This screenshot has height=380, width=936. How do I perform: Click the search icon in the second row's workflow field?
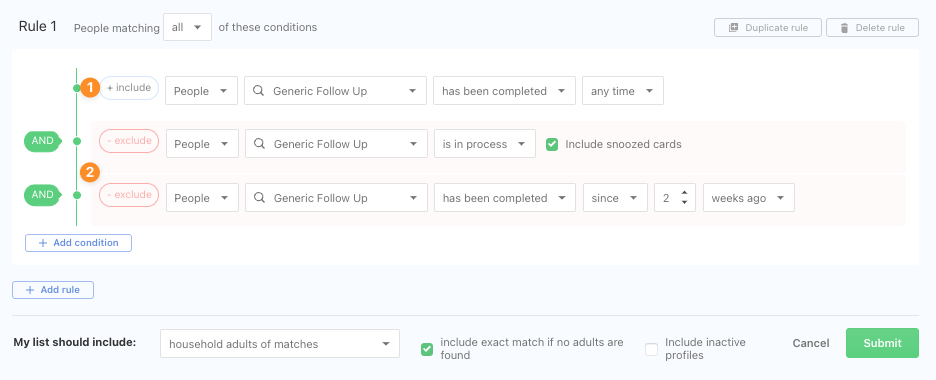[x=259, y=144]
